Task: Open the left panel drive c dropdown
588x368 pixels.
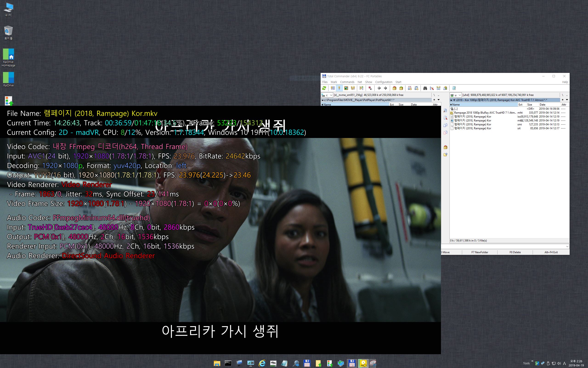Action: (x=327, y=95)
